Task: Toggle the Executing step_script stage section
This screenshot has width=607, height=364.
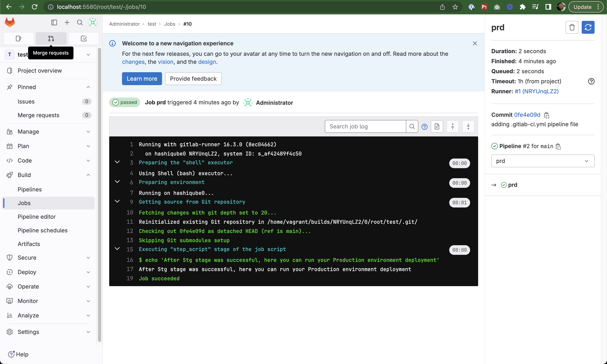Action: pyautogui.click(x=117, y=249)
